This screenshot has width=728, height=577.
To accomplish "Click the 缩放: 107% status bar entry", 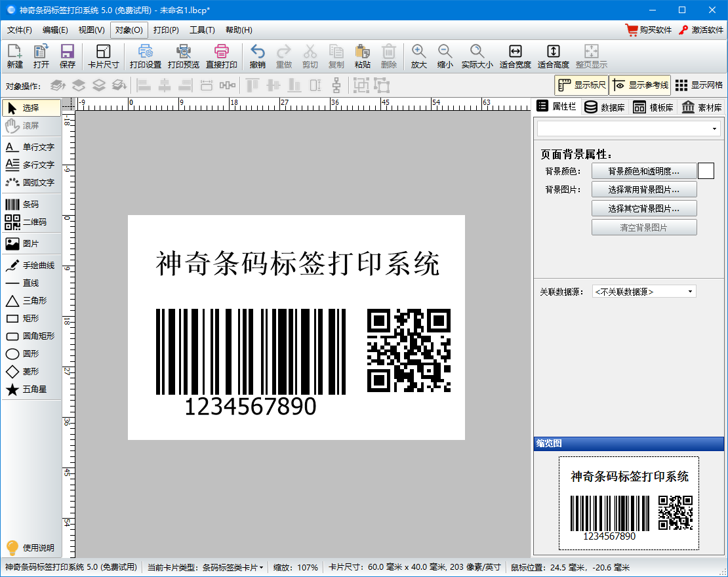I will [x=296, y=567].
